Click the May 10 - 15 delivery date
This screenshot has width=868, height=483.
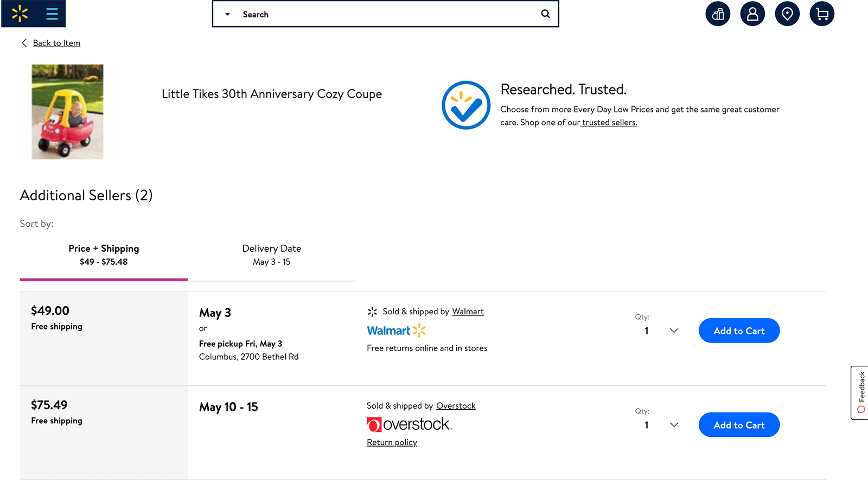[x=228, y=407]
